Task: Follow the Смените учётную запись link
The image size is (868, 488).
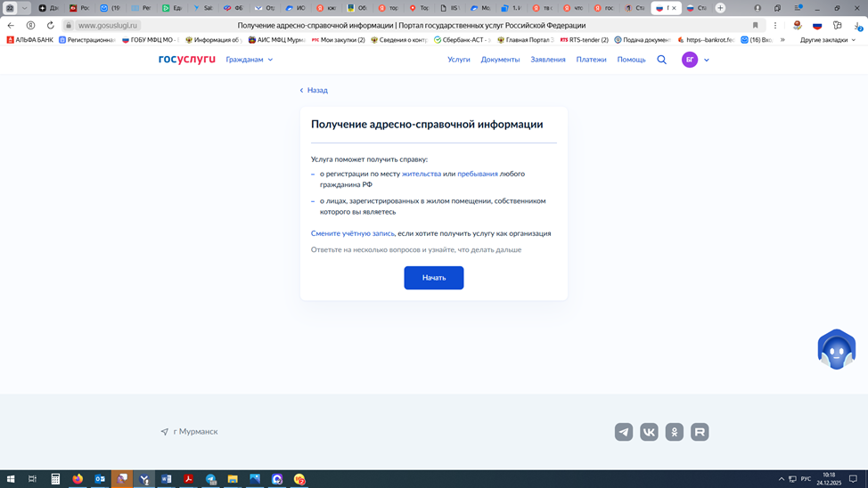Action: [x=352, y=233]
